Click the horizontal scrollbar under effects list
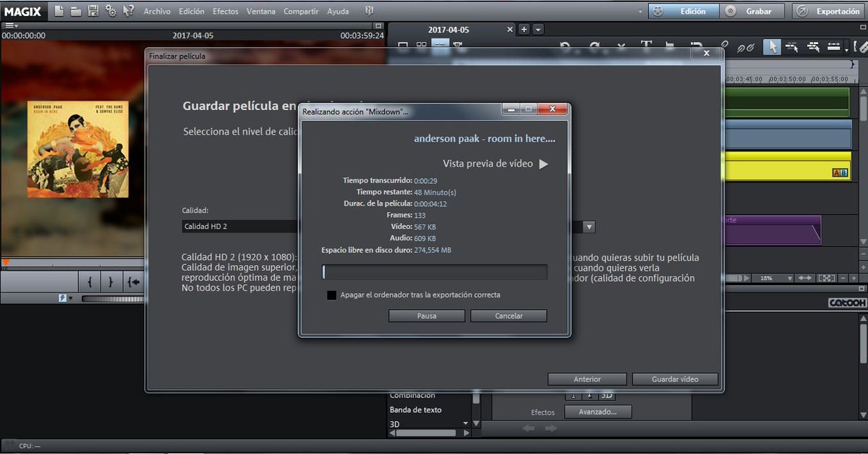 pyautogui.click(x=430, y=433)
